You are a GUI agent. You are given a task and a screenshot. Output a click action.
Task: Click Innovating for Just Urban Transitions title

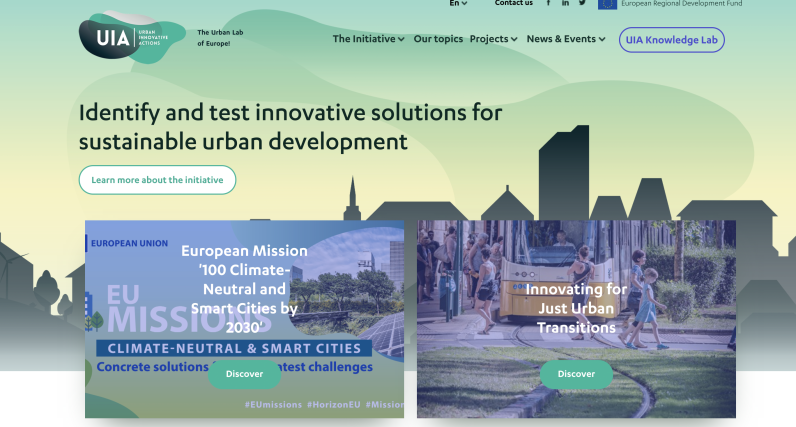[576, 308]
